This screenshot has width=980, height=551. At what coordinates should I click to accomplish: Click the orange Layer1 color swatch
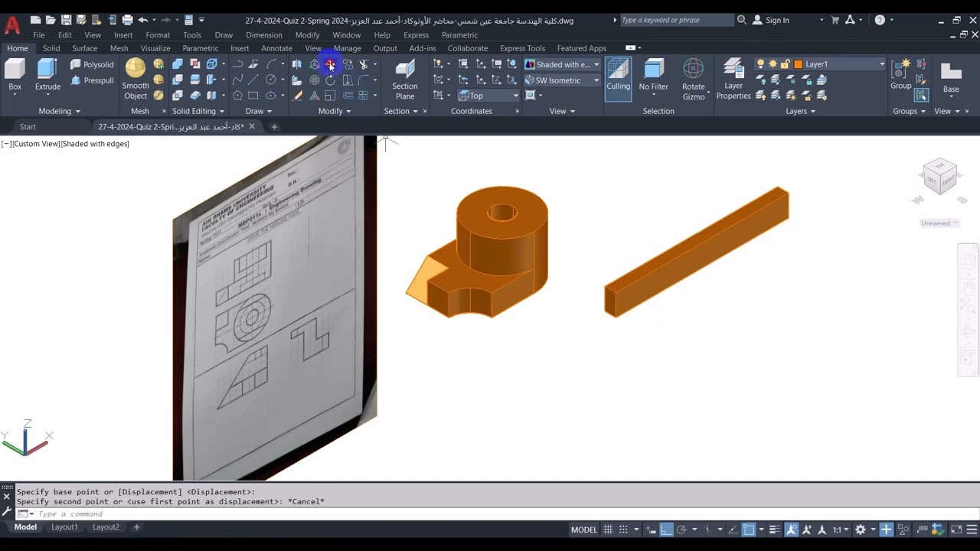798,64
